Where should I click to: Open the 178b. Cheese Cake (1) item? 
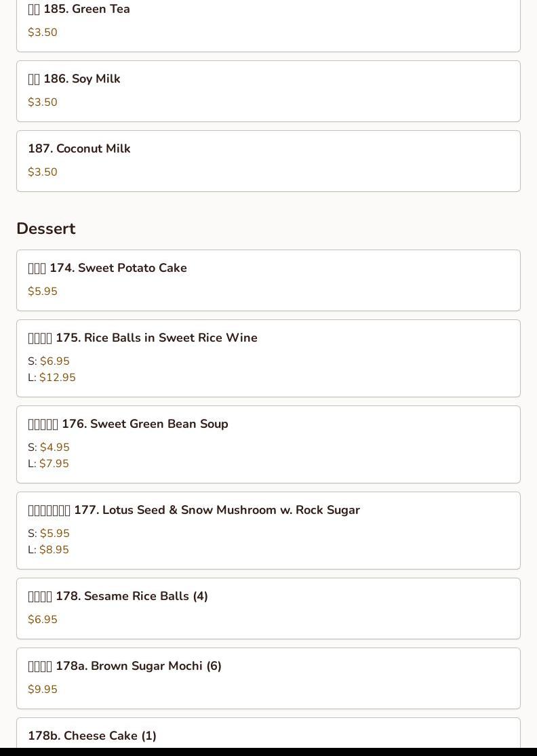click(x=92, y=736)
